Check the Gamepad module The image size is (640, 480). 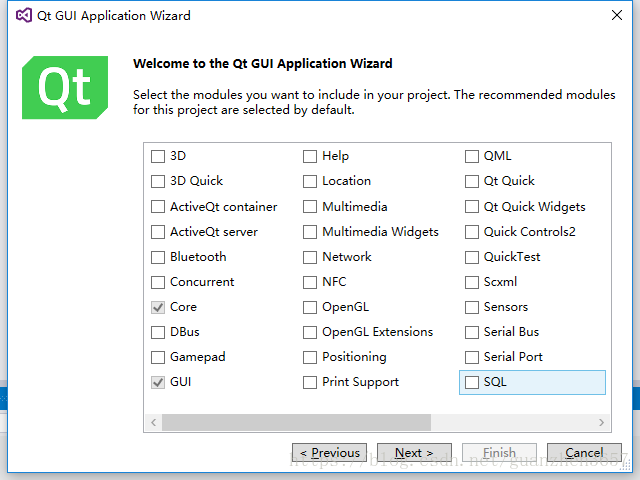(x=158, y=357)
